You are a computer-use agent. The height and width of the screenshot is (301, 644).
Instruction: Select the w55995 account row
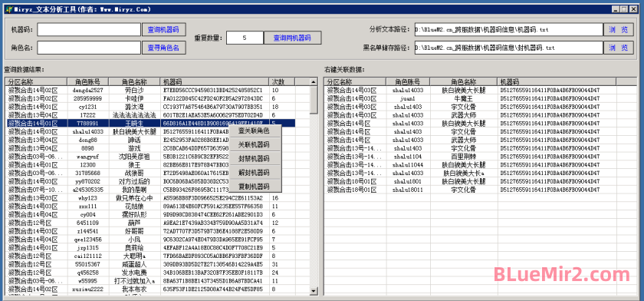[150, 281]
